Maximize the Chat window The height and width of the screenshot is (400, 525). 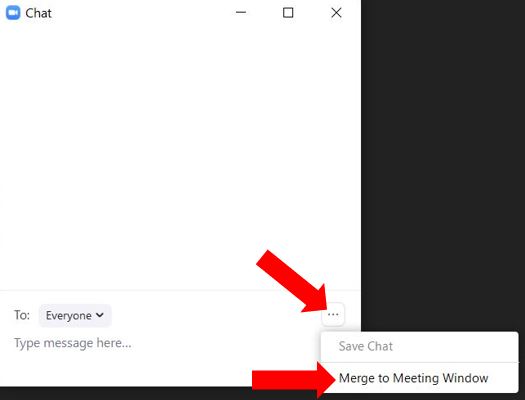[x=288, y=13]
